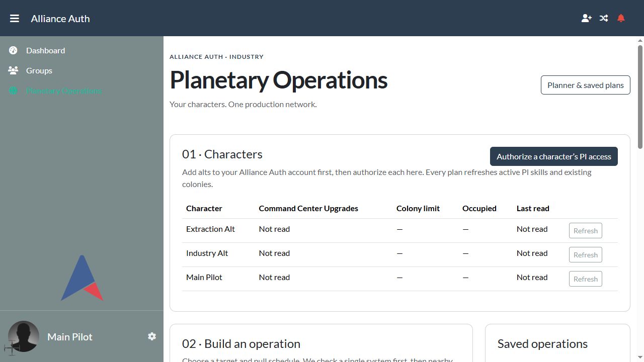This screenshot has height=362, width=644.
Task: Click the Command Center Upgrades column header
Action: [308, 208]
